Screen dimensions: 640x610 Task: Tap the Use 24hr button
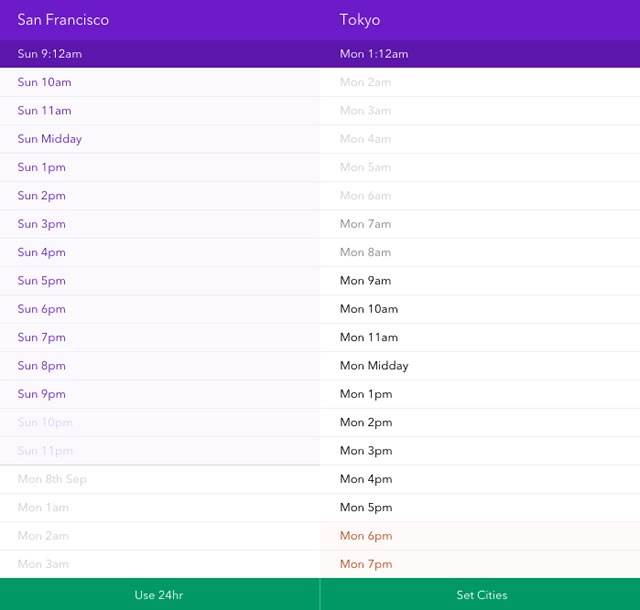(160, 594)
